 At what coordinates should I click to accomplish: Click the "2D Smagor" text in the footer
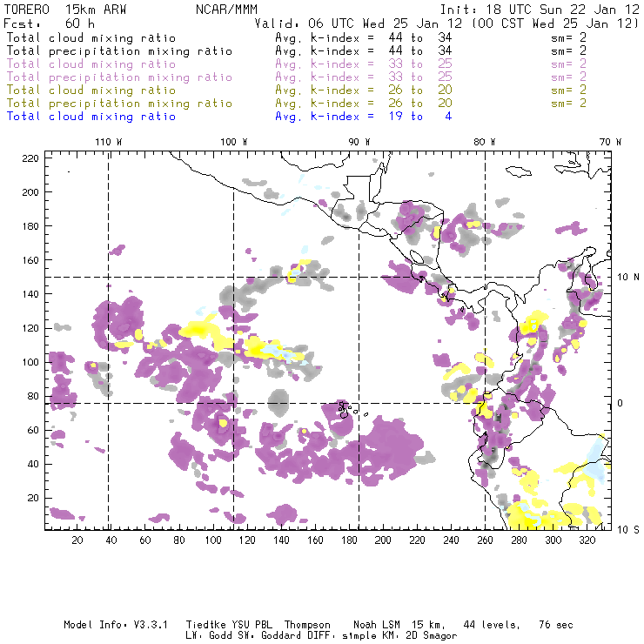(432, 636)
